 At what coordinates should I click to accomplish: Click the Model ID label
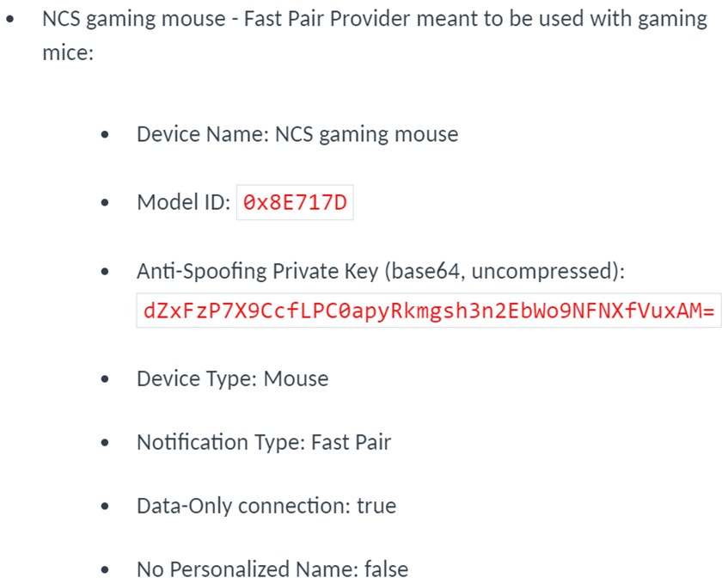click(x=184, y=203)
